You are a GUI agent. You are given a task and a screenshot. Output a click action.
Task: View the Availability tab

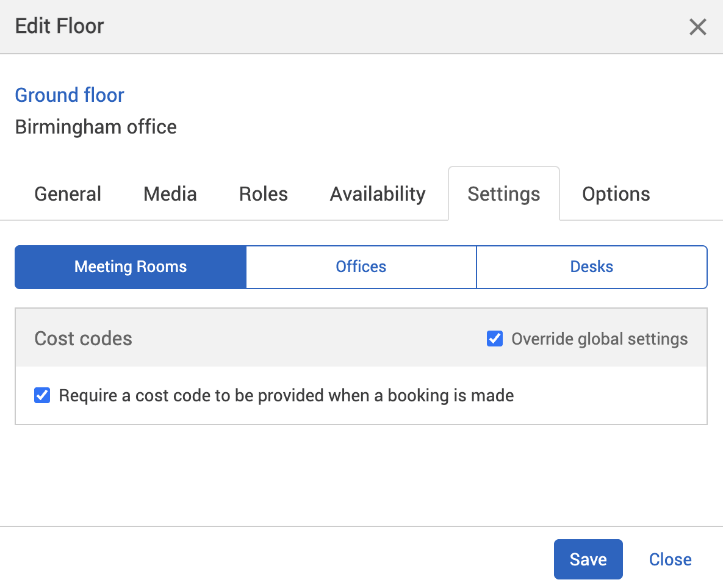(x=377, y=193)
